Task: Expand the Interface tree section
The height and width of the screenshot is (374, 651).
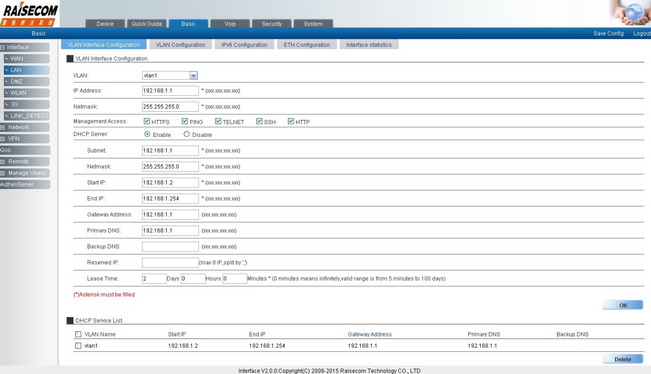Action: pos(2,47)
